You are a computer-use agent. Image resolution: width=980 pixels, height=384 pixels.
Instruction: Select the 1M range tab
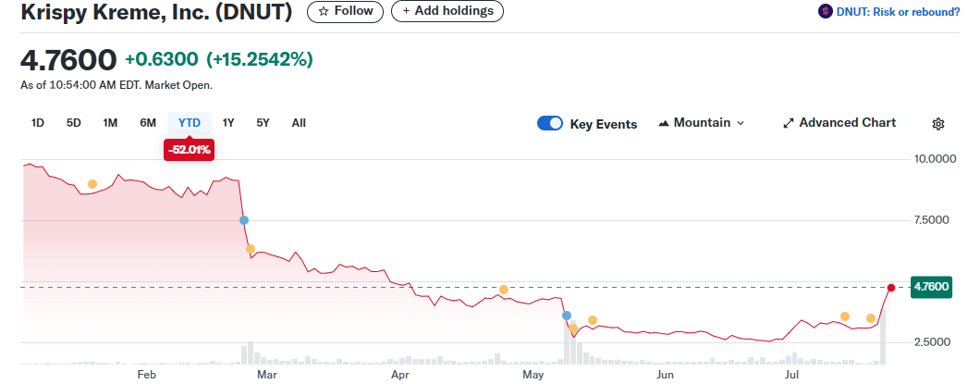[x=110, y=122]
